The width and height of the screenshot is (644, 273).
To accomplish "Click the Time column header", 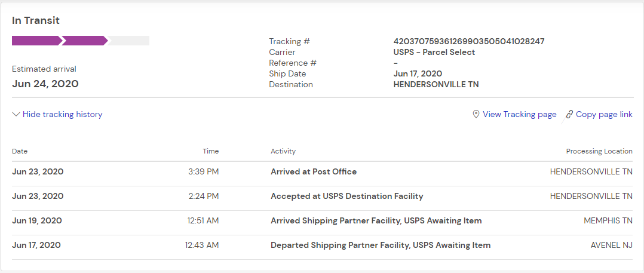I will point(210,151).
